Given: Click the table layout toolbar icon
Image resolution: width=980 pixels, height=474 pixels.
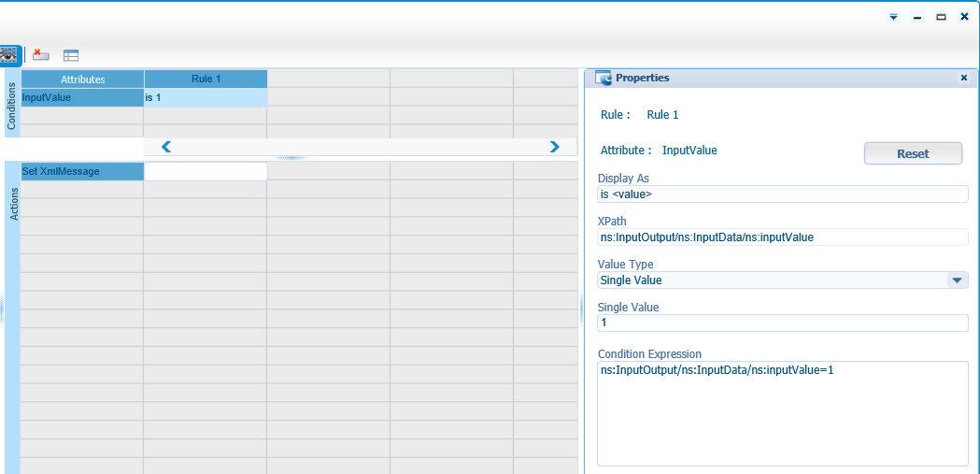Looking at the screenshot, I should [71, 55].
